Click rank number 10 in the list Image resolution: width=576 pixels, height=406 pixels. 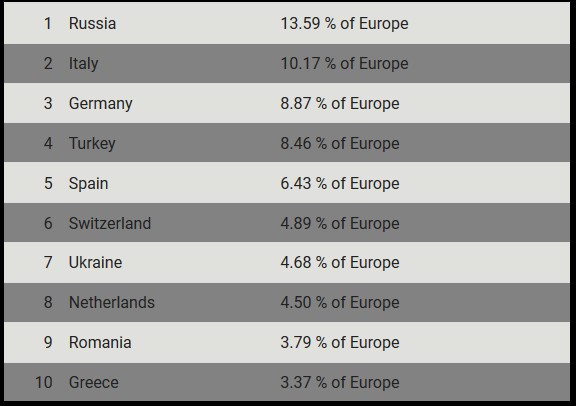44,382
